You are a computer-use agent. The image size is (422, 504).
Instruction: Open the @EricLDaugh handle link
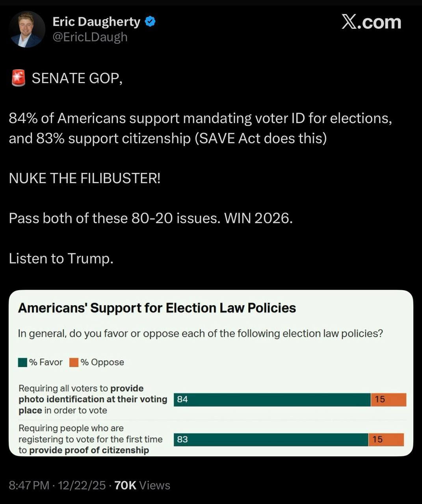90,37
